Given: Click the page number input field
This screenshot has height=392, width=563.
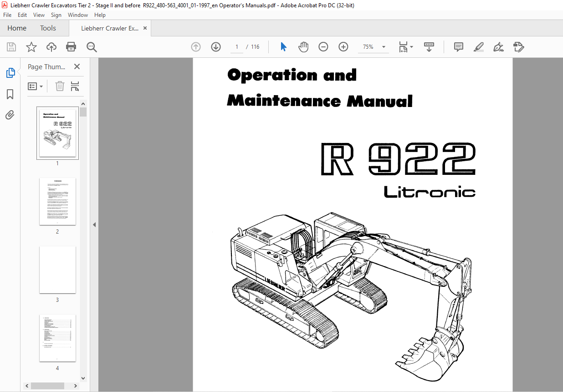Looking at the screenshot, I should click(x=236, y=47).
